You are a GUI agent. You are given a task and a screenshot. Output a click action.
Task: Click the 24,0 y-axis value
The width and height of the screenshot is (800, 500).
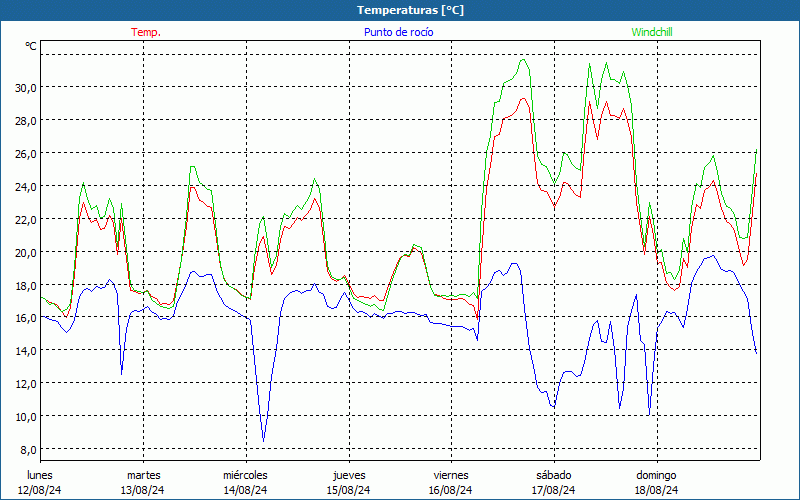click(26, 187)
